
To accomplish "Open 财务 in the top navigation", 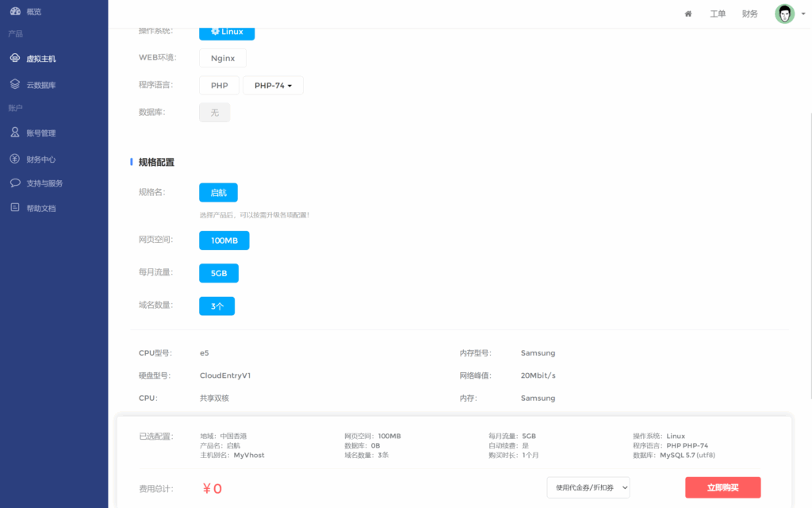I will click(x=749, y=13).
